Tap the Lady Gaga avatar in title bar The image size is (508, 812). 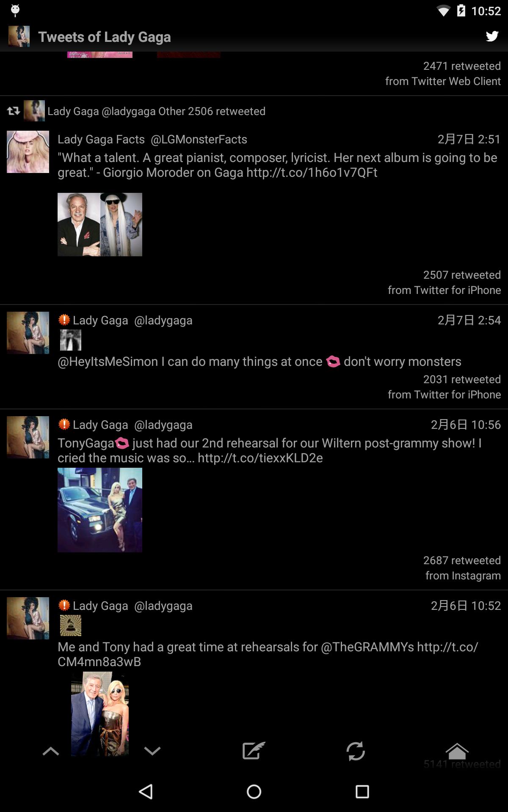[x=19, y=36]
